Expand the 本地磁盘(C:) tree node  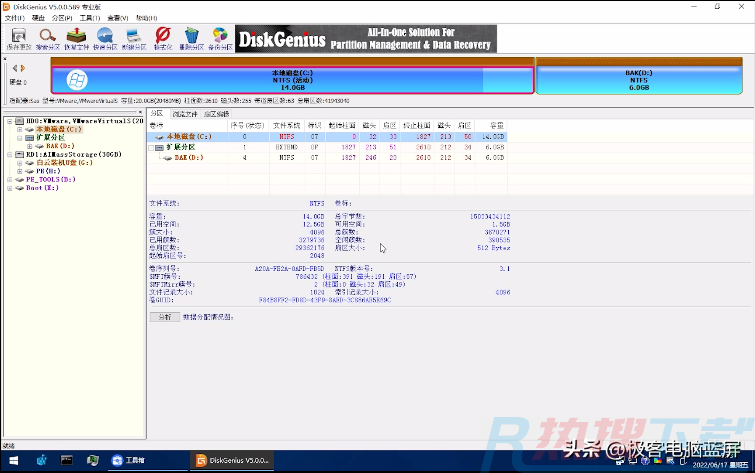click(x=20, y=129)
